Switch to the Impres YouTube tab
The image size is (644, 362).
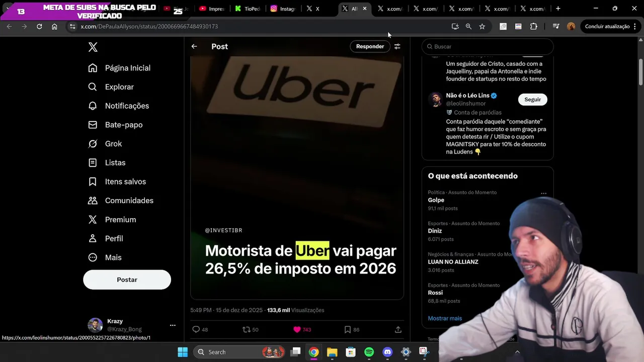211,9
